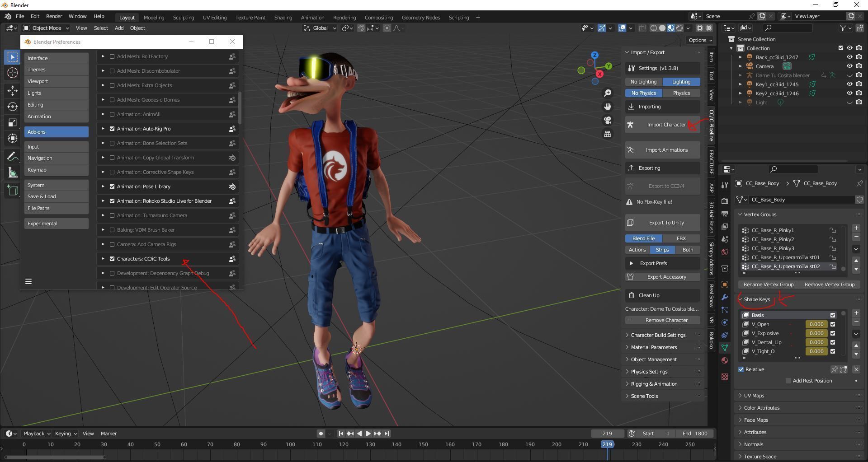The height and width of the screenshot is (462, 868).
Task: Click Clean Up button
Action: coord(663,295)
